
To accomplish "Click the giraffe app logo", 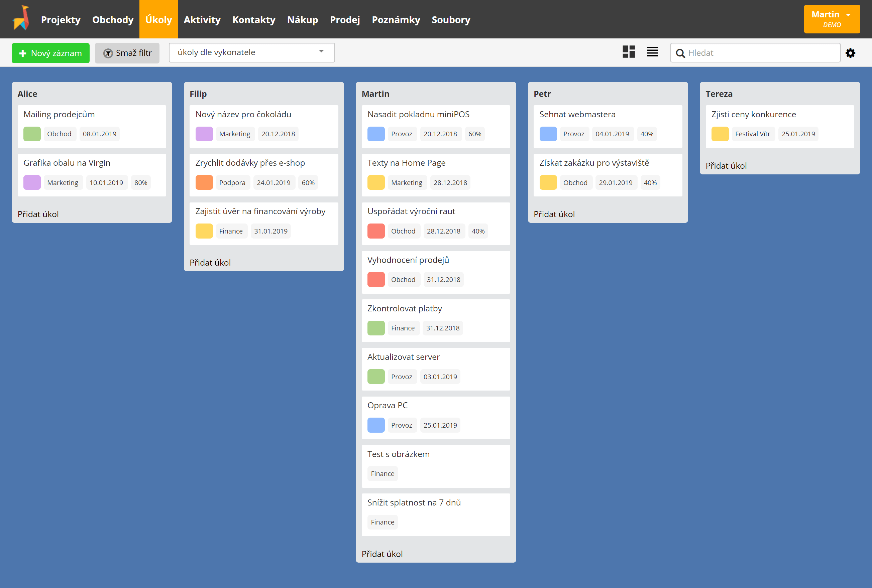I will [21, 18].
